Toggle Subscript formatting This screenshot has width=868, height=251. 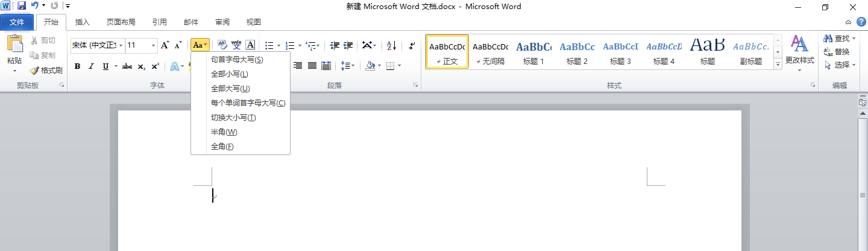tap(141, 66)
